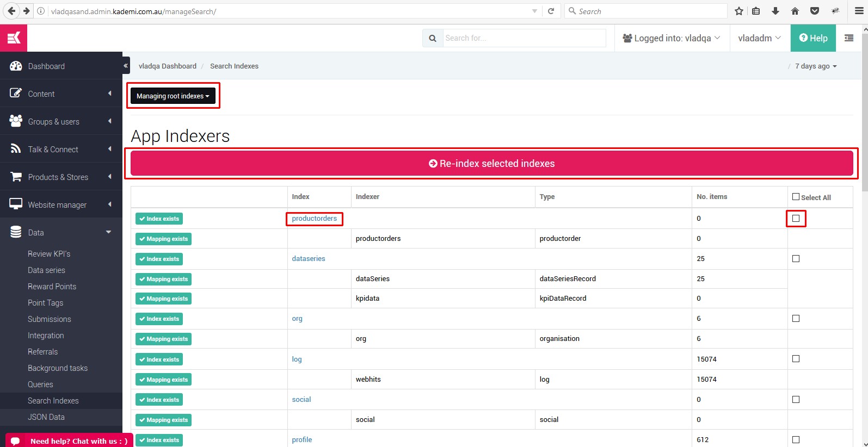Click the Search for... input field
This screenshot has width=868, height=447.
(x=524, y=38)
